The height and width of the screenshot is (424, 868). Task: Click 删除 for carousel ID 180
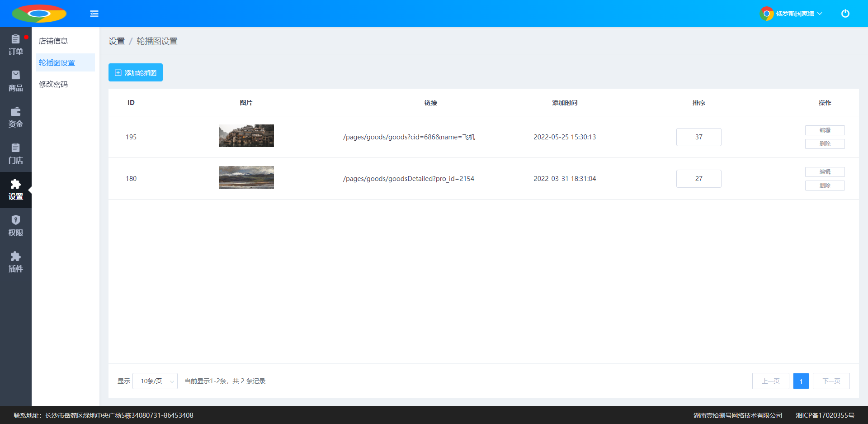click(825, 186)
